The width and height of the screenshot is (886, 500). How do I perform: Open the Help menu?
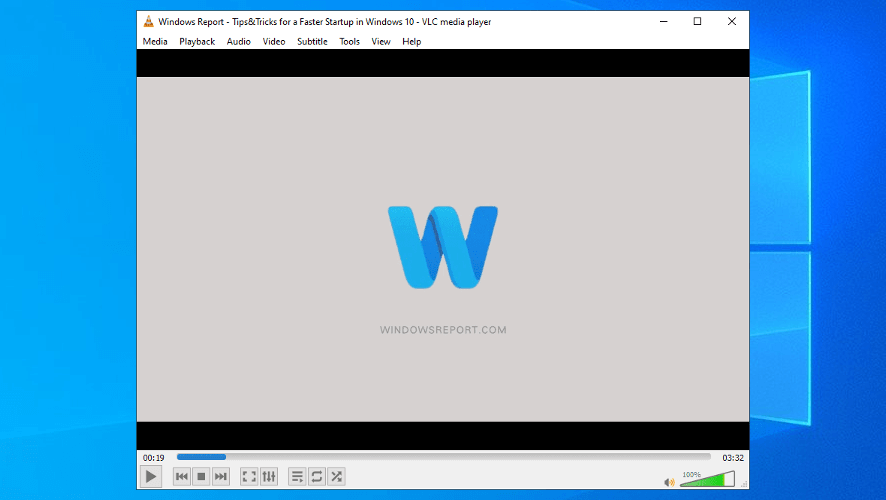tap(411, 41)
